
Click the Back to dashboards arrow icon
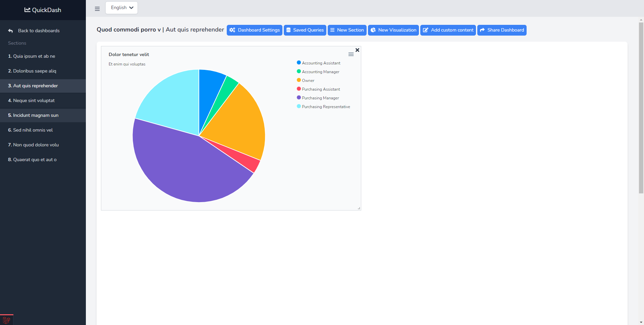tap(11, 31)
